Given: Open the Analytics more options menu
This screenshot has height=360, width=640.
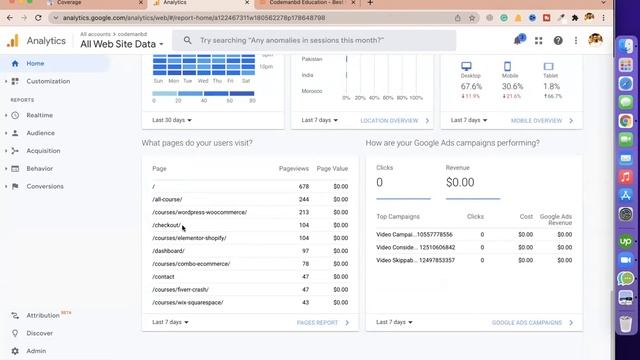Looking at the screenshot, I should pos(576,40).
